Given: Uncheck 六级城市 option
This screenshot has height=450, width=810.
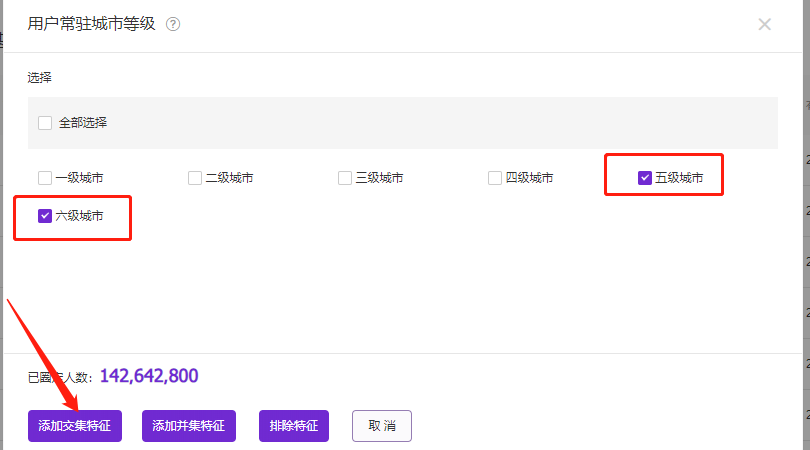Looking at the screenshot, I should [45, 216].
